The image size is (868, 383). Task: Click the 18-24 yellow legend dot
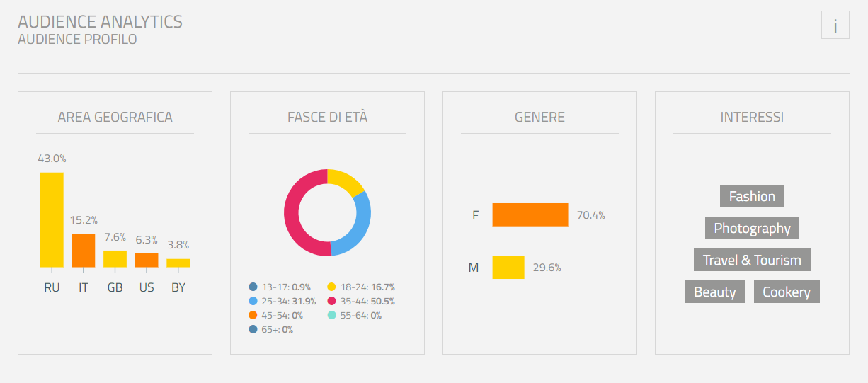(331, 287)
